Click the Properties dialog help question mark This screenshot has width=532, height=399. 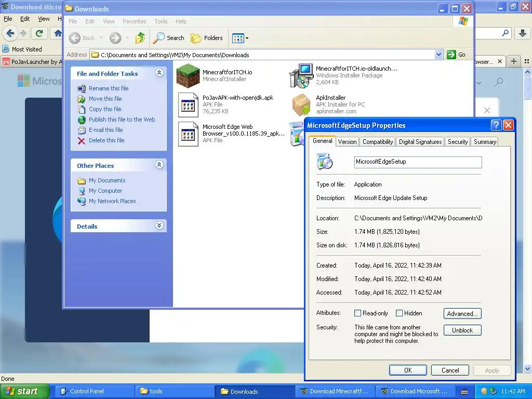pos(496,125)
